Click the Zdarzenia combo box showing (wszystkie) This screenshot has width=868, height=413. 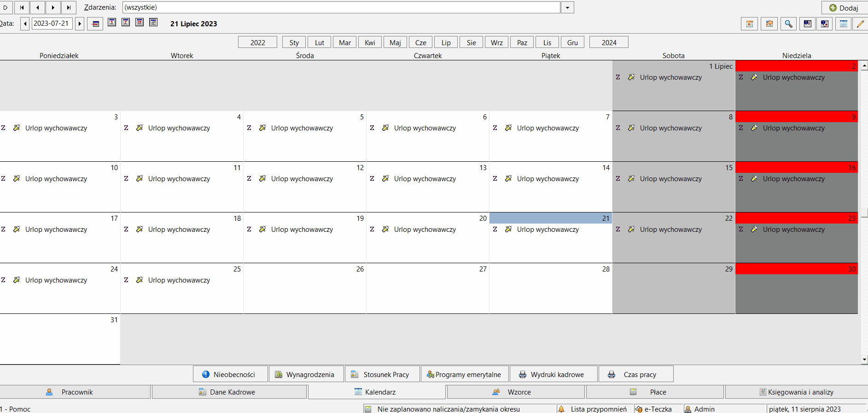pyautogui.click(x=341, y=7)
